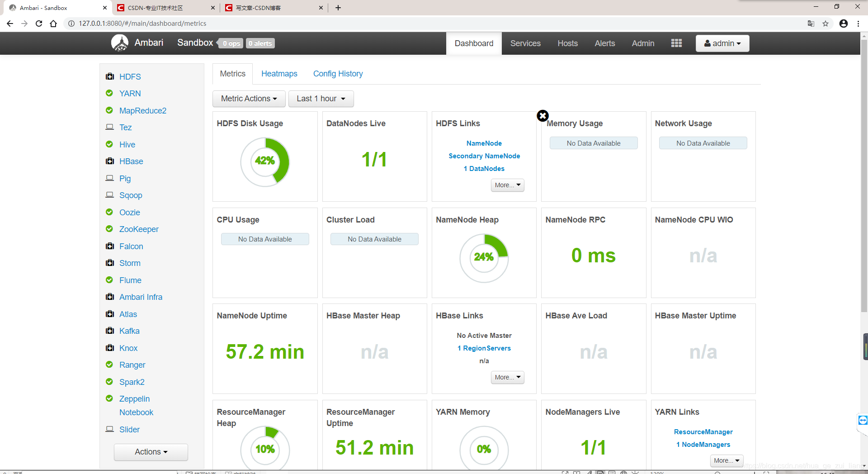Click the Storm maintenance status icon

click(x=109, y=263)
